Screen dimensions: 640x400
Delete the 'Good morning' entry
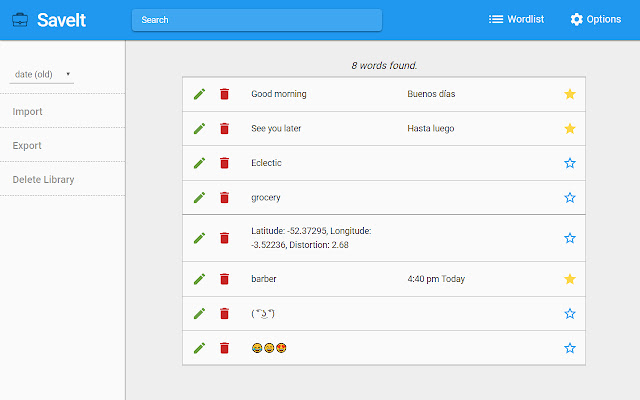coord(224,94)
